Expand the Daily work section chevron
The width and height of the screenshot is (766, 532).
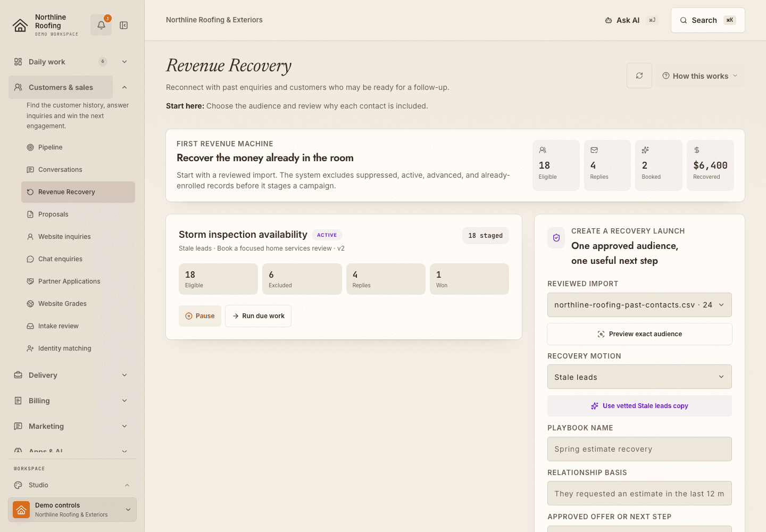coord(124,62)
